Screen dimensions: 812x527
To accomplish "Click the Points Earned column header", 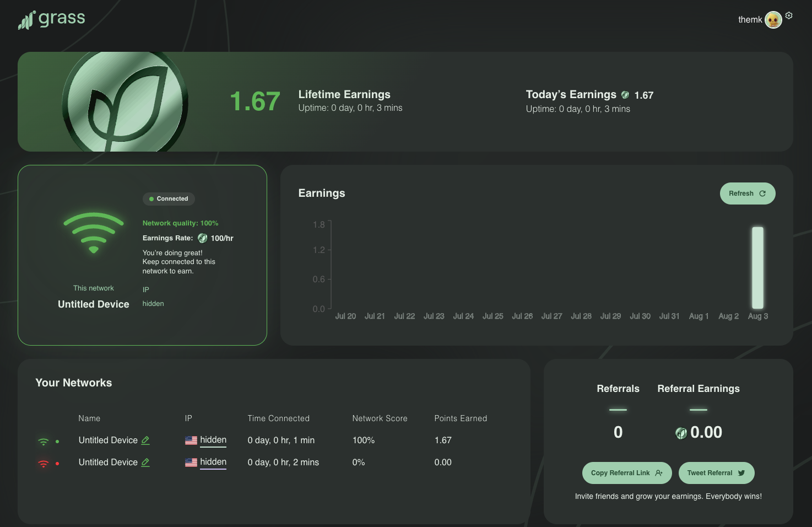I will (461, 418).
